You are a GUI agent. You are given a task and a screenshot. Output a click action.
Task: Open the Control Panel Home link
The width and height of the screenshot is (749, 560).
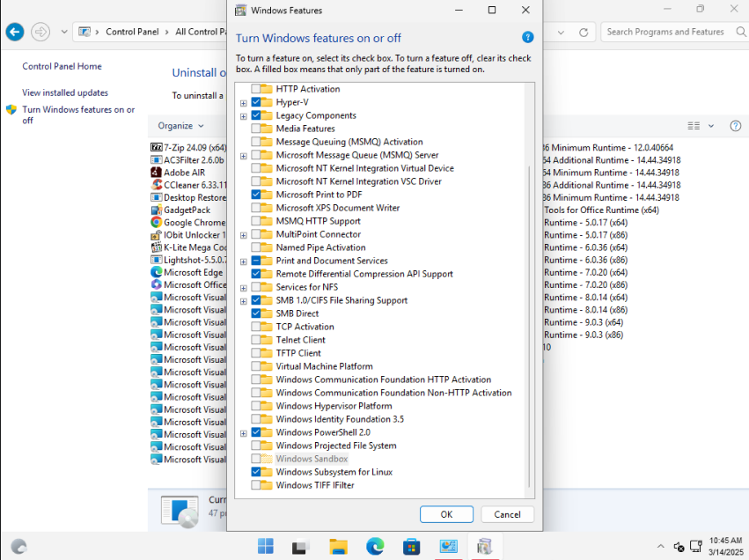62,66
